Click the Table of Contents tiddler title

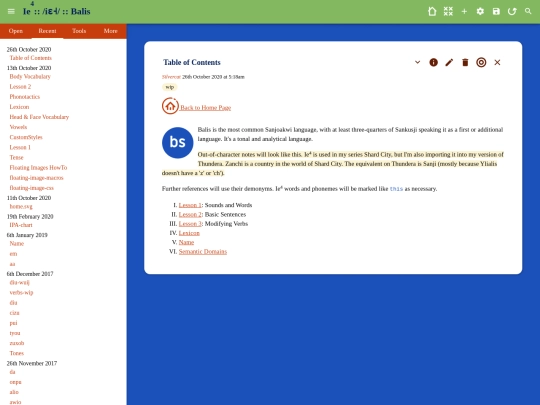click(192, 62)
